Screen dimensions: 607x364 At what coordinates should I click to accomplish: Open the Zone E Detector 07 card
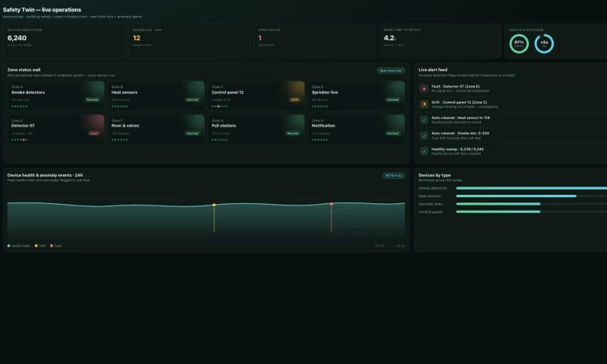pyautogui.click(x=56, y=129)
